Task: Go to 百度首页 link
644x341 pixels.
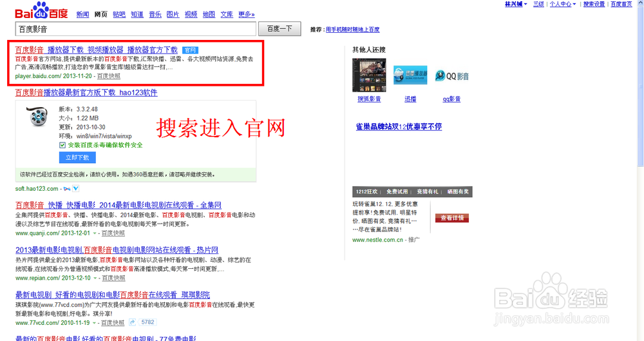Action: pyautogui.click(x=621, y=4)
